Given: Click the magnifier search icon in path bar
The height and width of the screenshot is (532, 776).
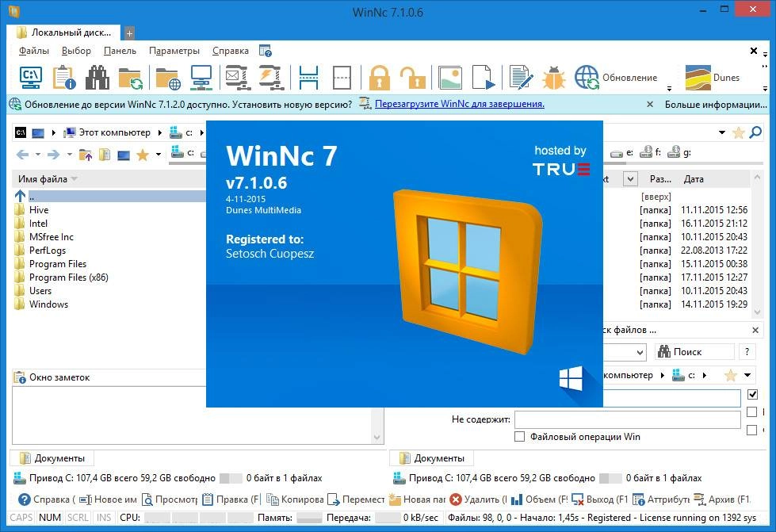Looking at the screenshot, I should pyautogui.click(x=755, y=132).
